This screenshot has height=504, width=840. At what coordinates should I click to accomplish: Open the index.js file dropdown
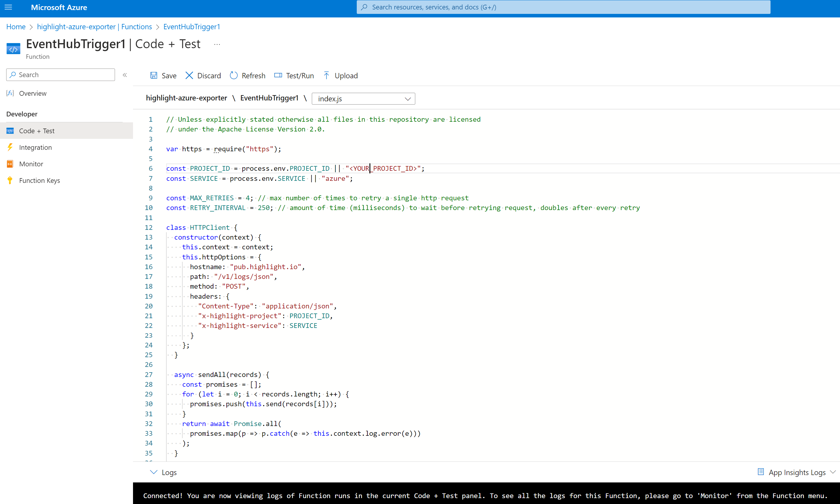363,99
